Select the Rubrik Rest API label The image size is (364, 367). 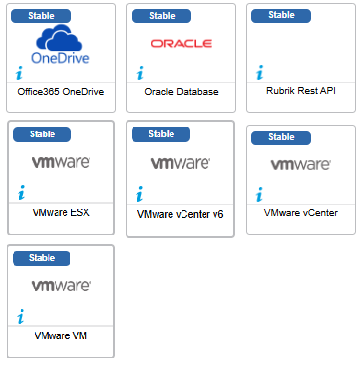click(x=301, y=91)
